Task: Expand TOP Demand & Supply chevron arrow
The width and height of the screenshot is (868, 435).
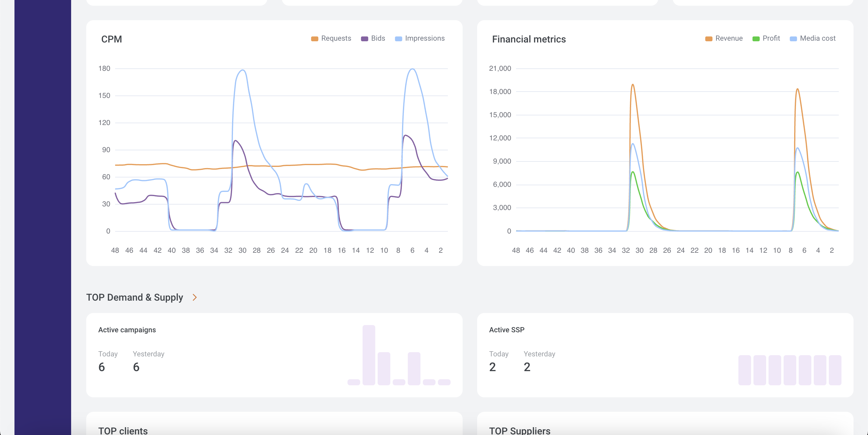Action: 194,297
